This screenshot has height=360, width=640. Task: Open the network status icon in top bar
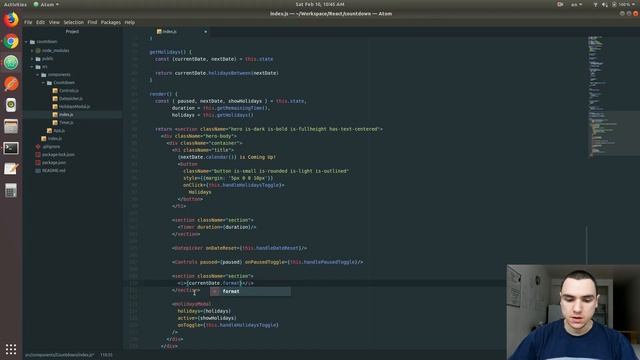pos(595,4)
